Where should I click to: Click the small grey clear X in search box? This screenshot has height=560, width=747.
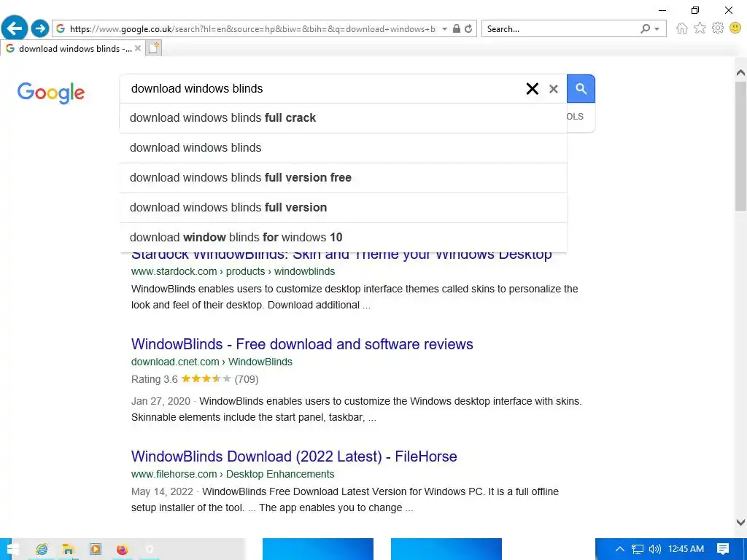(553, 89)
